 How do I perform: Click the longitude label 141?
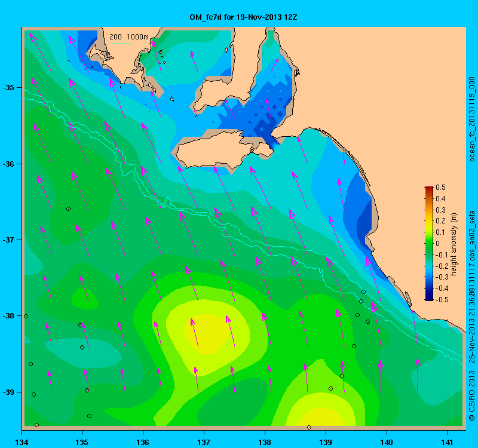448,442
